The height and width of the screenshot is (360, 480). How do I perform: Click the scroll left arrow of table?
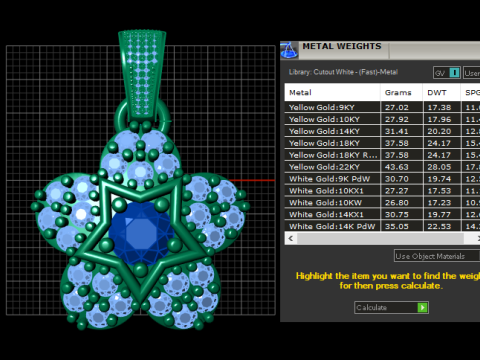[x=291, y=238]
